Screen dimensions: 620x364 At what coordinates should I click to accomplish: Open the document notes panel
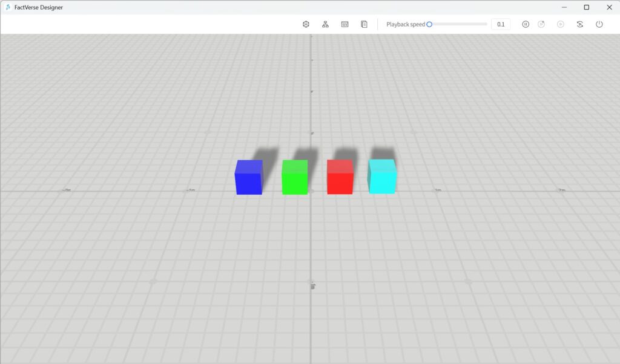pos(364,24)
